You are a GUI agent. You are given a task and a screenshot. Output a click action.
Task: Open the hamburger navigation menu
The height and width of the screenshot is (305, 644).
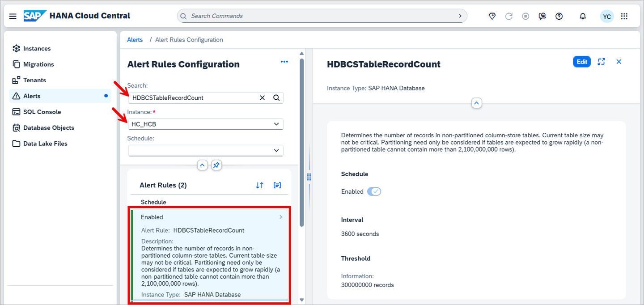click(13, 16)
